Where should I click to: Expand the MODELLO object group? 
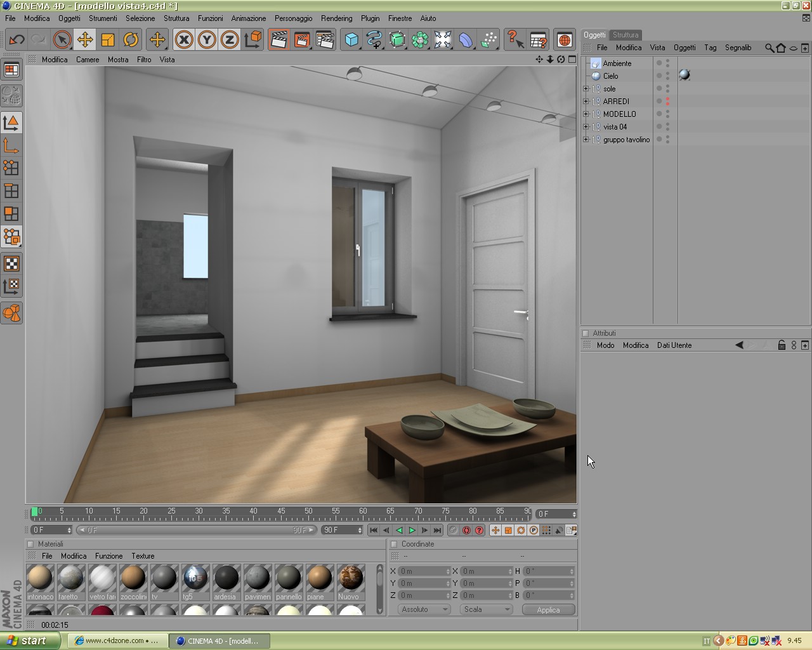click(586, 114)
